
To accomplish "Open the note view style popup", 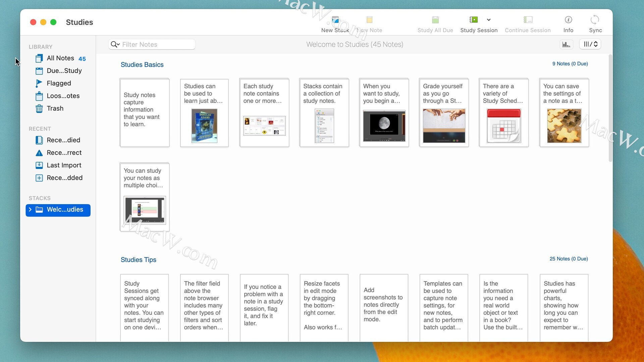I will click(590, 44).
